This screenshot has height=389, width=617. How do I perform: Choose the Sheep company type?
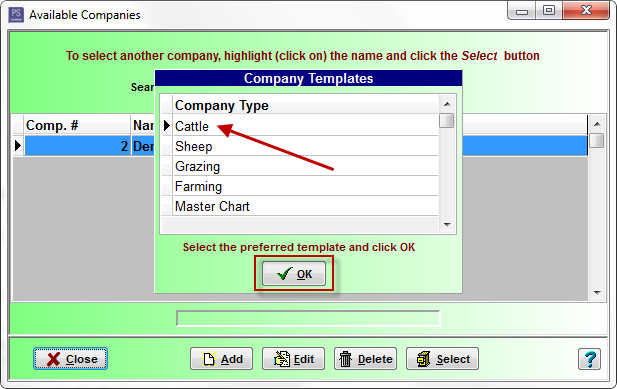point(305,146)
